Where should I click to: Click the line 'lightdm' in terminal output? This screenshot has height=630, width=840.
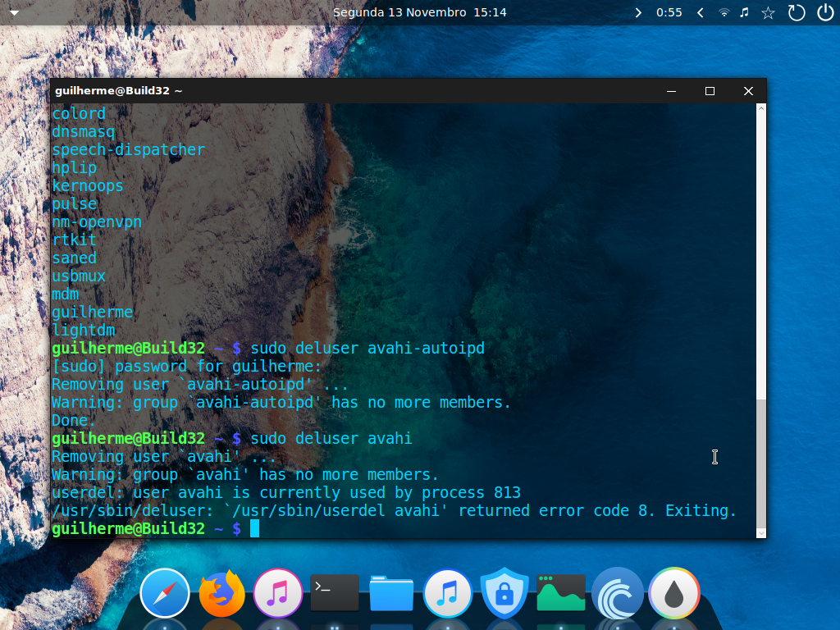point(84,330)
